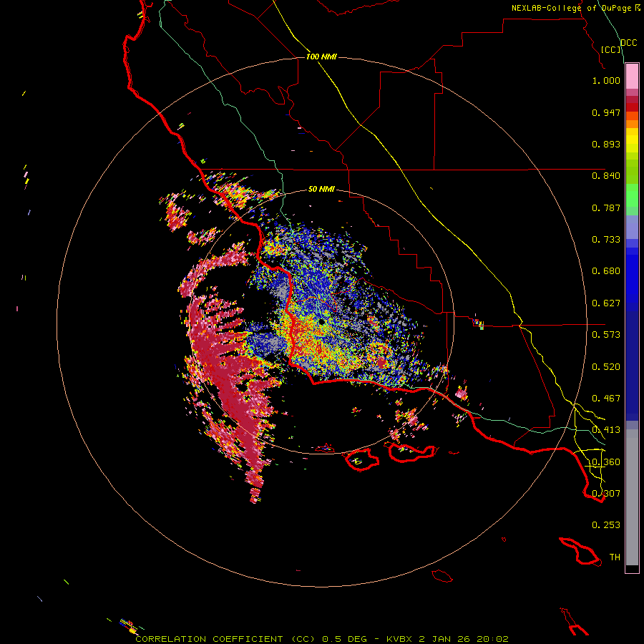Image resolution: width=644 pixels, height=644 pixels.
Task: Click the DCC label above the color scale
Action: pyautogui.click(x=628, y=43)
